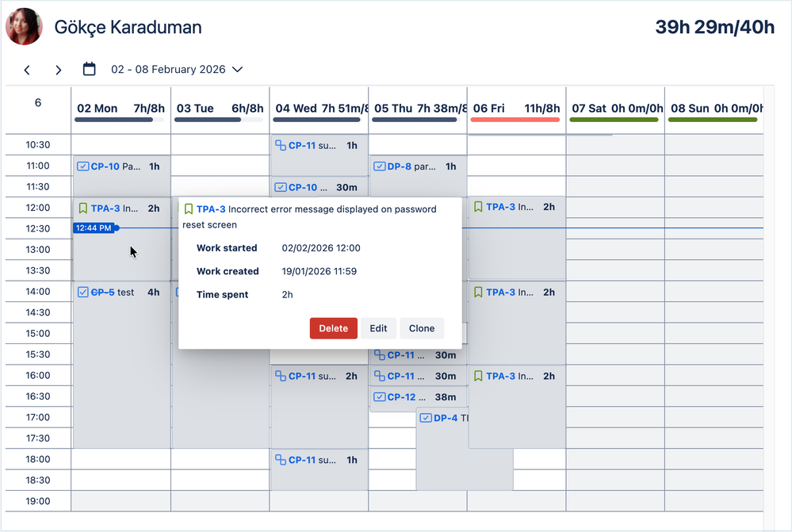Edit the selected worklog via the Edit button
This screenshot has width=792, height=532.
[378, 327]
